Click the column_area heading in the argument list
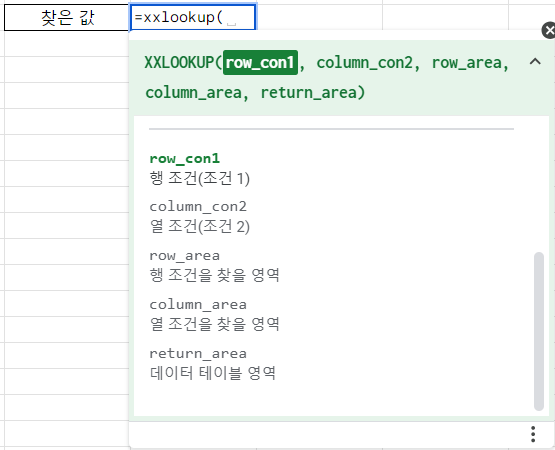 coord(198,304)
